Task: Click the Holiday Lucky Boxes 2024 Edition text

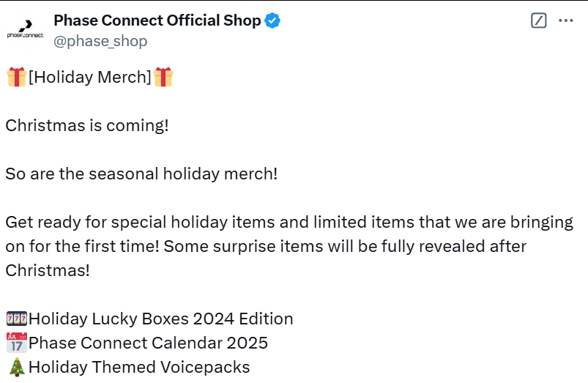Action: click(x=161, y=319)
